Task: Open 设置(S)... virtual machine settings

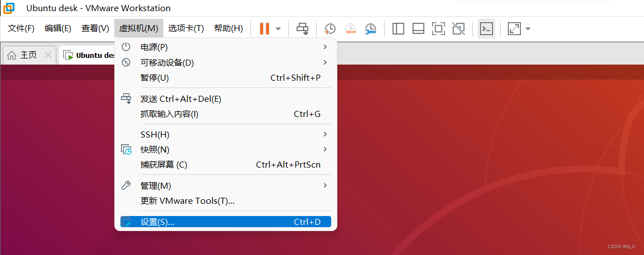Action: point(225,222)
